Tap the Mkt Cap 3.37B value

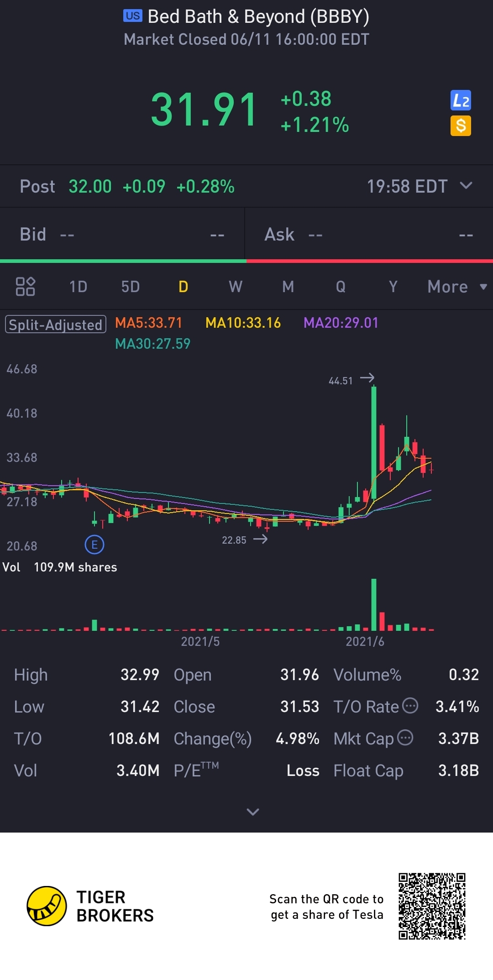tap(458, 739)
